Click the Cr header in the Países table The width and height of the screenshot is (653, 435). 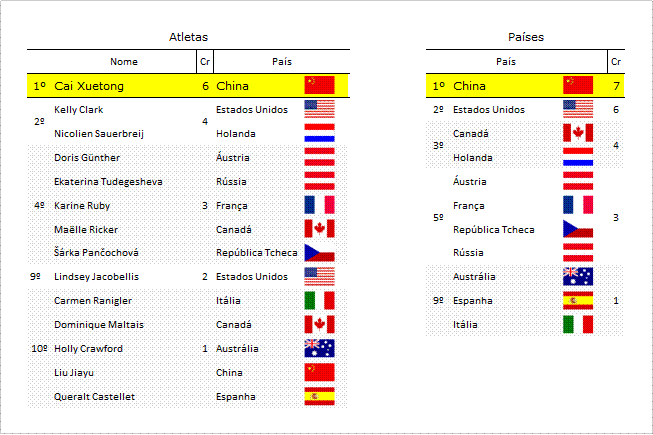[616, 62]
